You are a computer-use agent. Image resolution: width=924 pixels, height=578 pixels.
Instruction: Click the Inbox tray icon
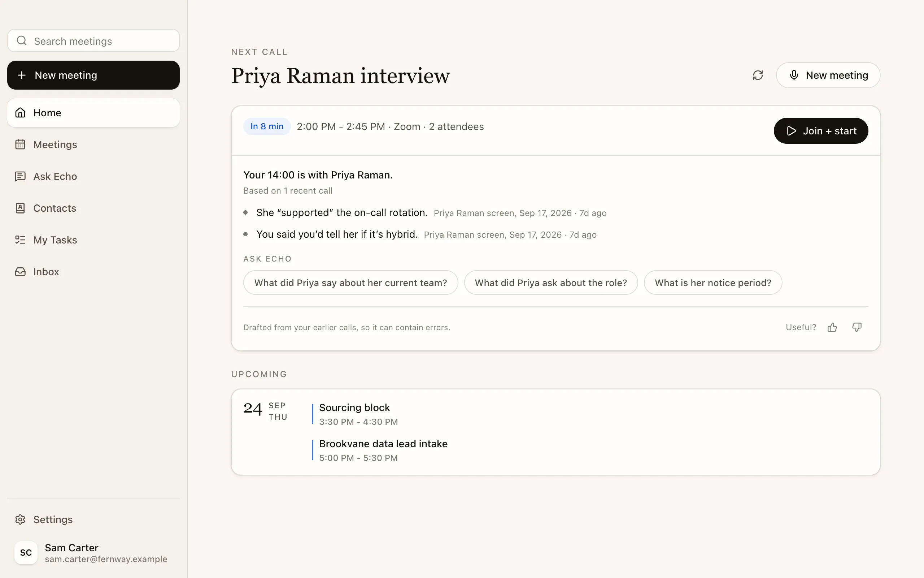[20, 271]
